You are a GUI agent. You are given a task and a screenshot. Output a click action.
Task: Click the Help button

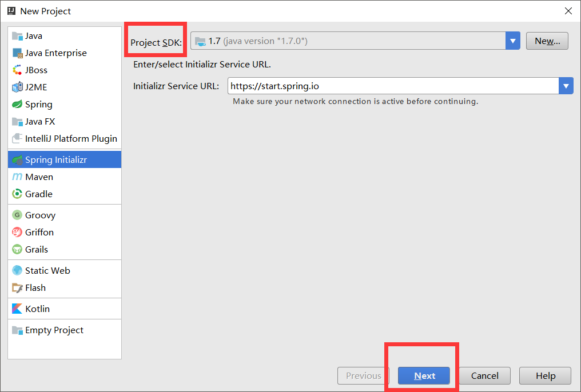pos(545,375)
